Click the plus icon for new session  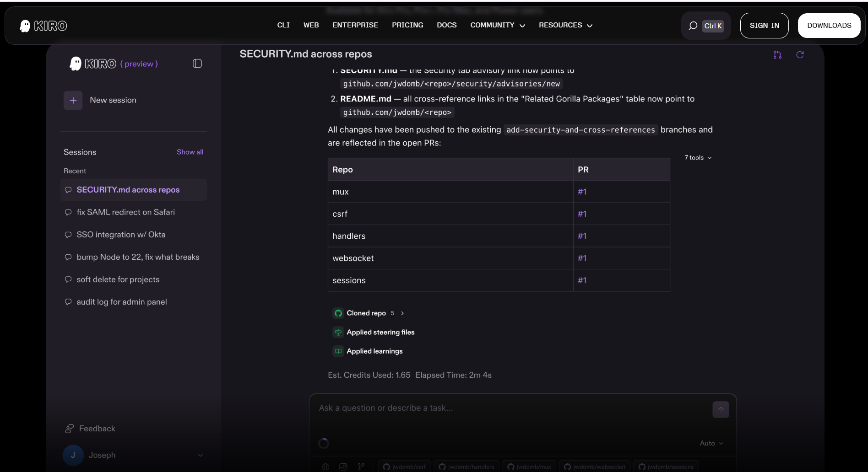(x=73, y=100)
